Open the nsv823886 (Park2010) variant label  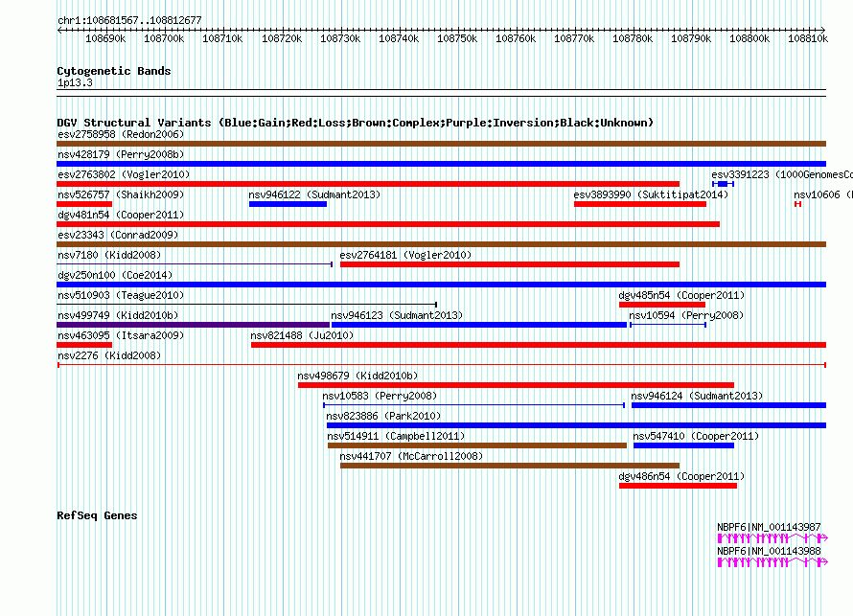(383, 416)
